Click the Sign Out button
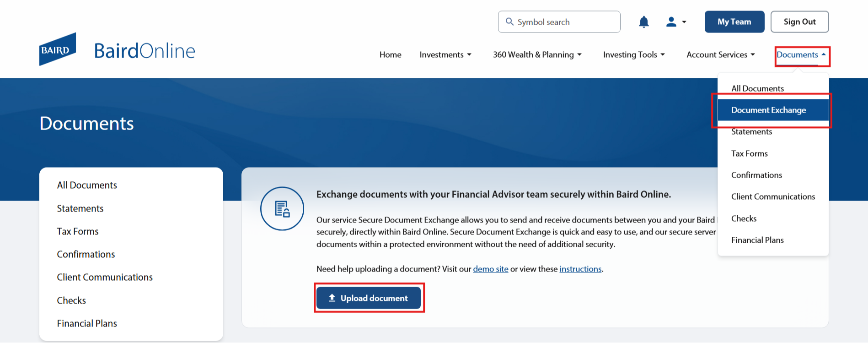Screen dimensions: 868x343 tap(799, 22)
